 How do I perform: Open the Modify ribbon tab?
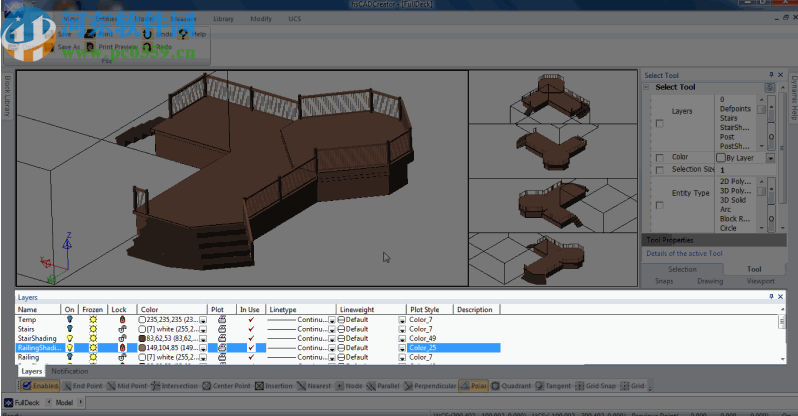(x=260, y=18)
